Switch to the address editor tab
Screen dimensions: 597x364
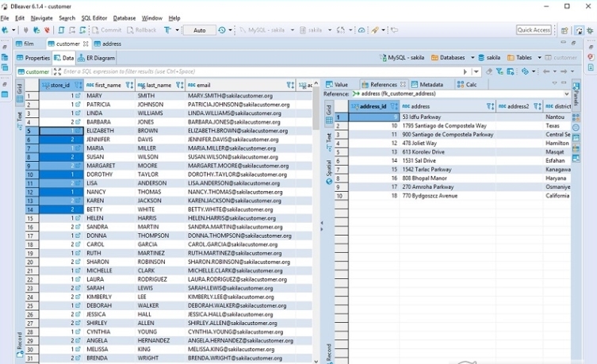tap(108, 44)
